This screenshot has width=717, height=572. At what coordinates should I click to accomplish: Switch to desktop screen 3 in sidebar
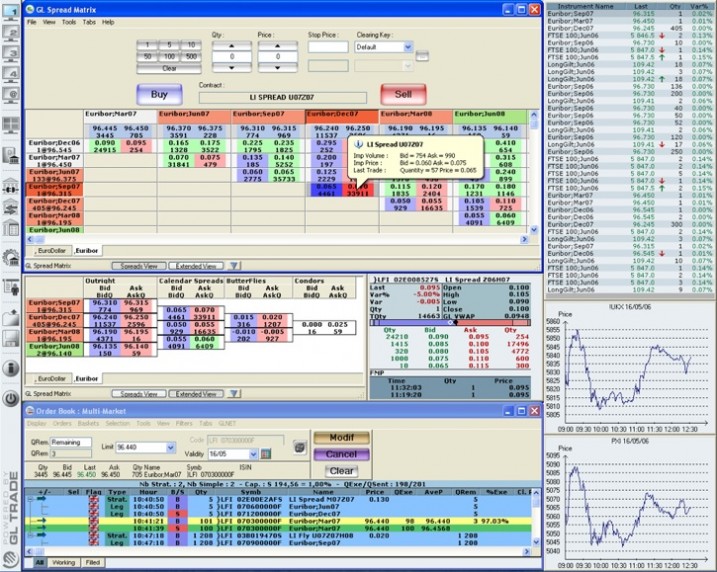coord(11,53)
